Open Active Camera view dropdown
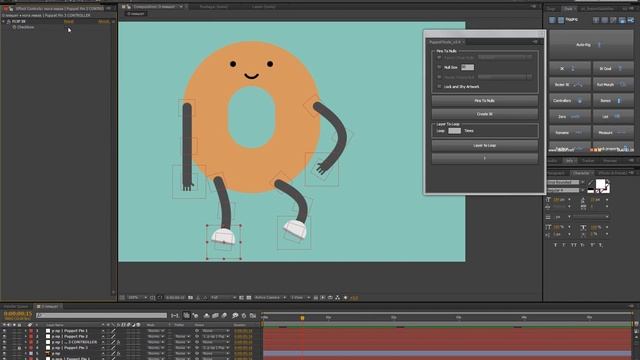This screenshot has width=640, height=360. coord(270,298)
